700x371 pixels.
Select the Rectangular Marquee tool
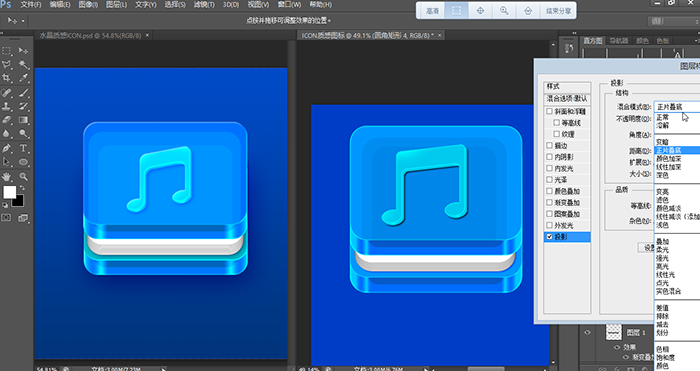[7, 50]
